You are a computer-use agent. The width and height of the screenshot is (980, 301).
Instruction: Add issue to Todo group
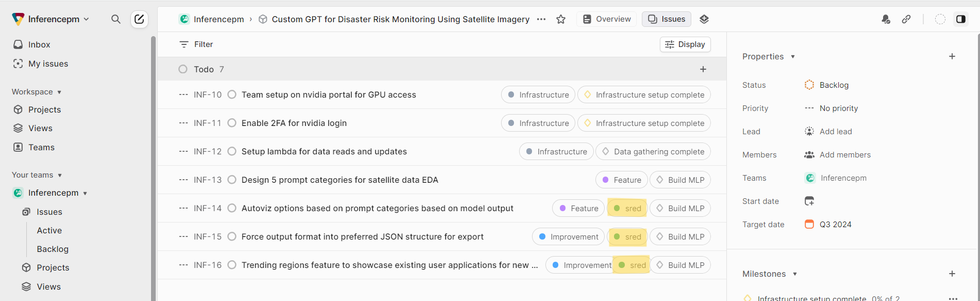pyautogui.click(x=703, y=69)
